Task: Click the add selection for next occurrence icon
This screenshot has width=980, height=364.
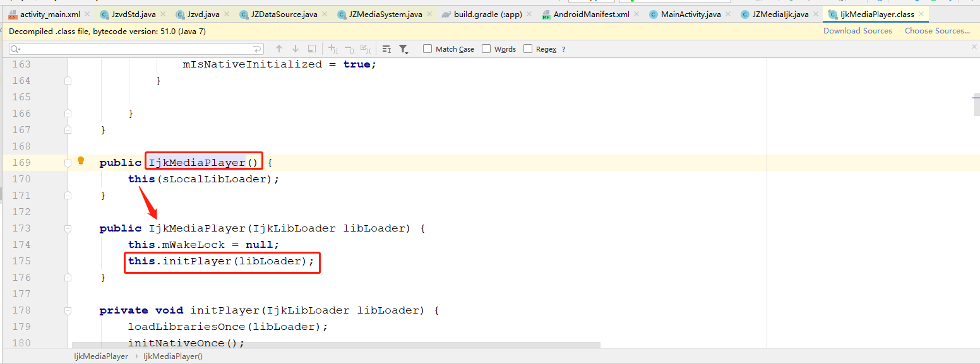Action: point(333,49)
